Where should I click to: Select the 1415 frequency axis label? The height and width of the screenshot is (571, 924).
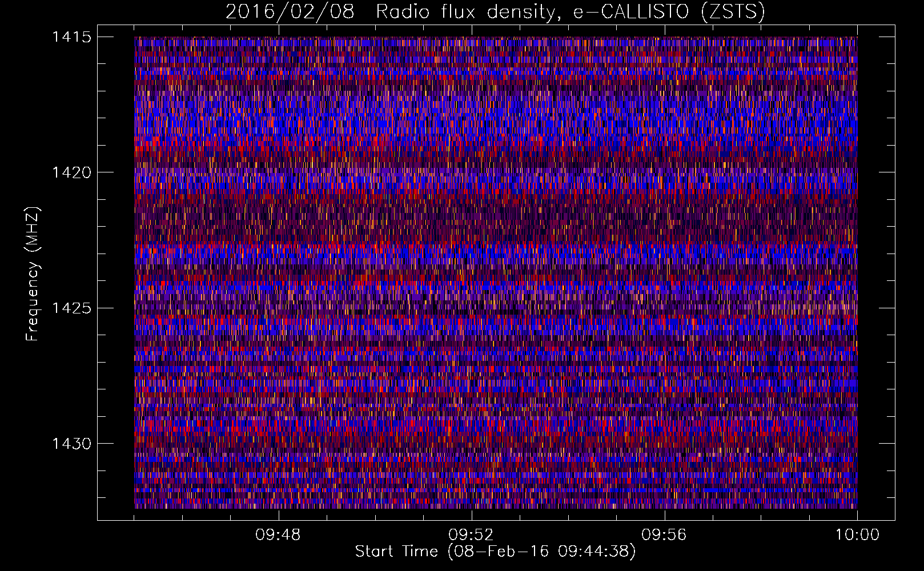71,37
